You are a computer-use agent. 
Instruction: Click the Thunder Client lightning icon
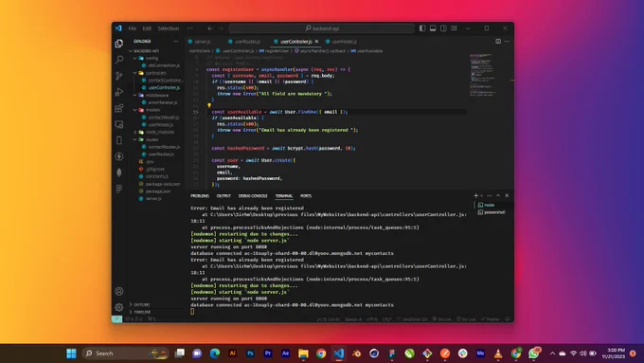click(x=119, y=156)
